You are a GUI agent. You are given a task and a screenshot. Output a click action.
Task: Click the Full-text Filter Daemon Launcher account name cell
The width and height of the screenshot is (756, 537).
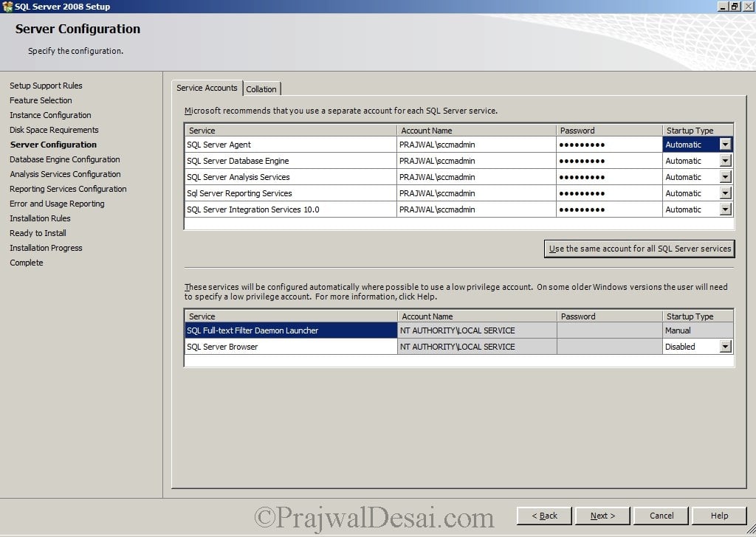[477, 330]
